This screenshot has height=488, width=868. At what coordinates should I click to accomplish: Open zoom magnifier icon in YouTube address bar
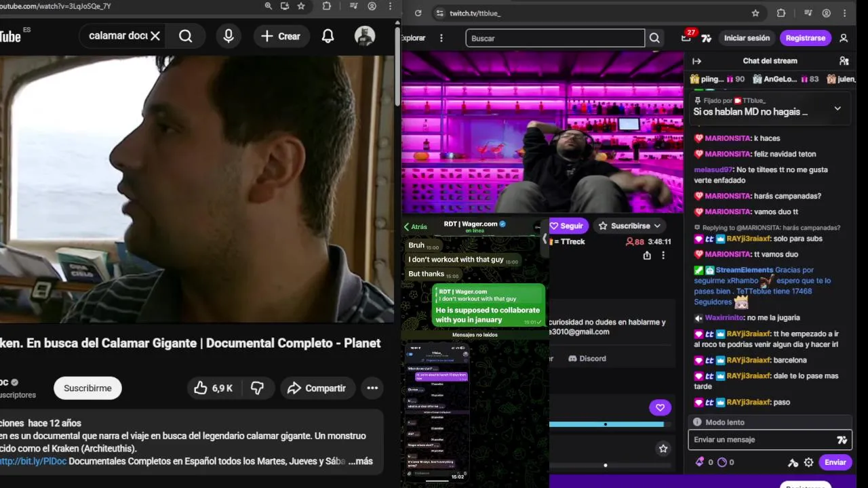269,6
